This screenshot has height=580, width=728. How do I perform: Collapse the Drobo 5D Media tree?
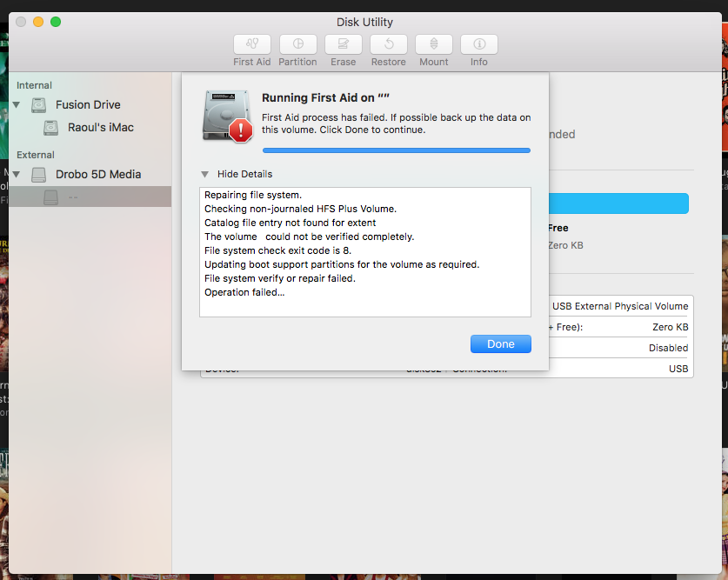click(16, 175)
